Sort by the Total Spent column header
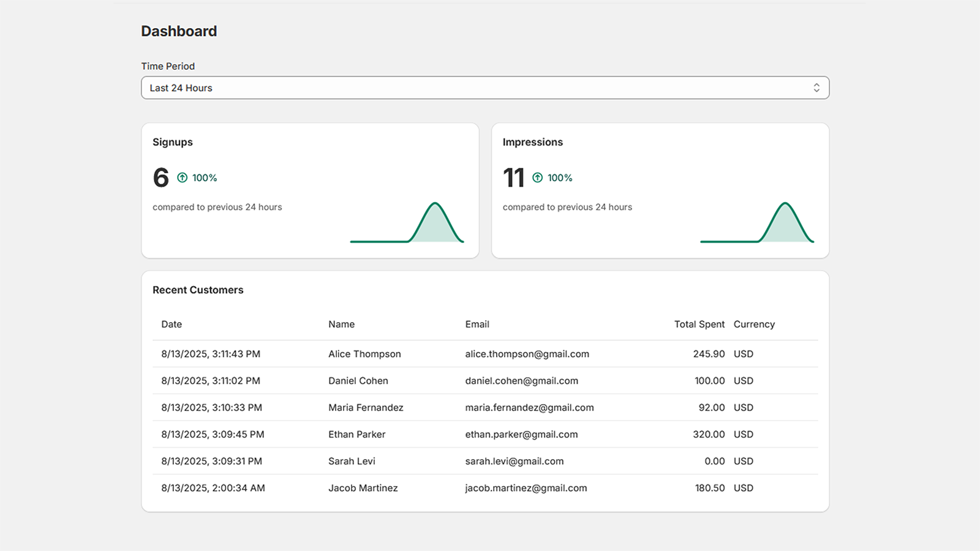 pos(699,324)
